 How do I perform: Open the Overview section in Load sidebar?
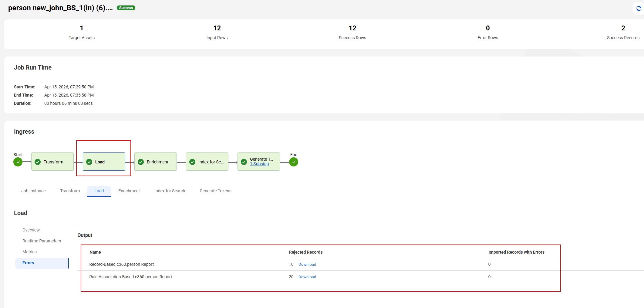31,230
